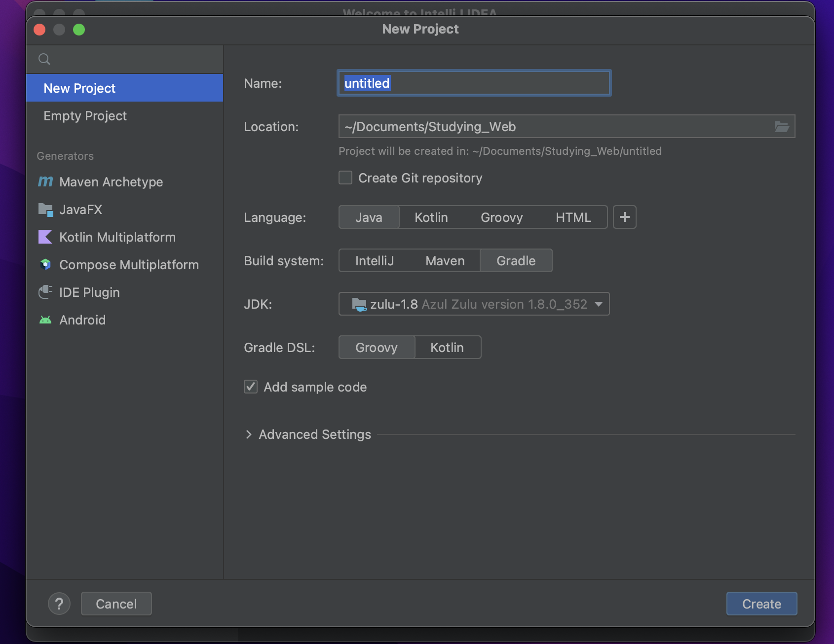Choose Android generator
This screenshot has width=834, height=644.
pos(124,320)
